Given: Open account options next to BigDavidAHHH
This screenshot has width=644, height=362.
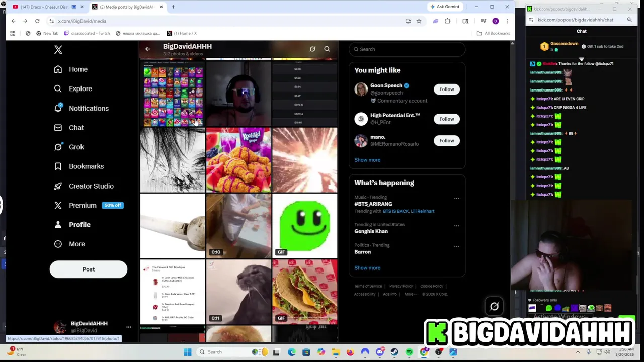Looking at the screenshot, I should tap(129, 327).
